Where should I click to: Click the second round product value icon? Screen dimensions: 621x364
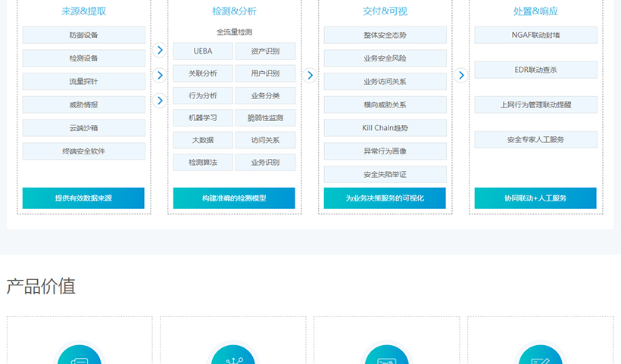(x=232, y=357)
